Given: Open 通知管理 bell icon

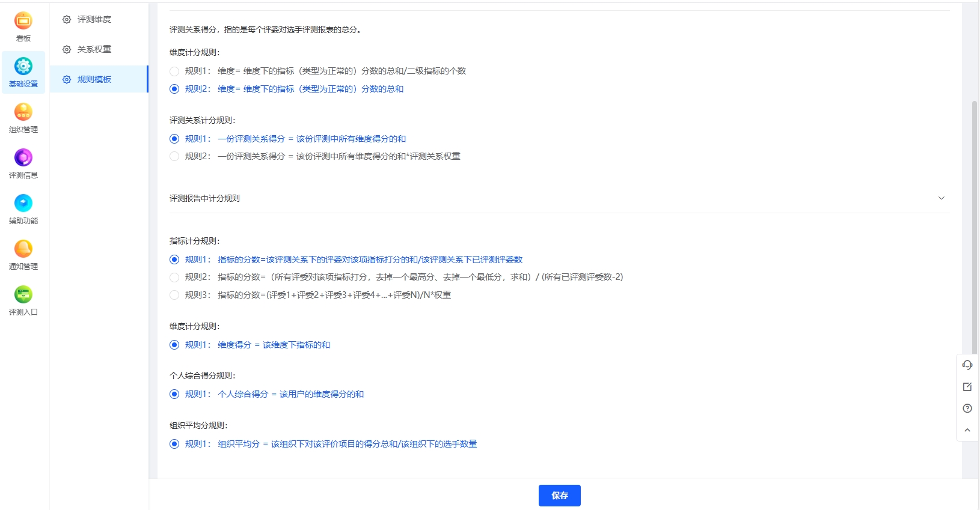Looking at the screenshot, I should [23, 249].
